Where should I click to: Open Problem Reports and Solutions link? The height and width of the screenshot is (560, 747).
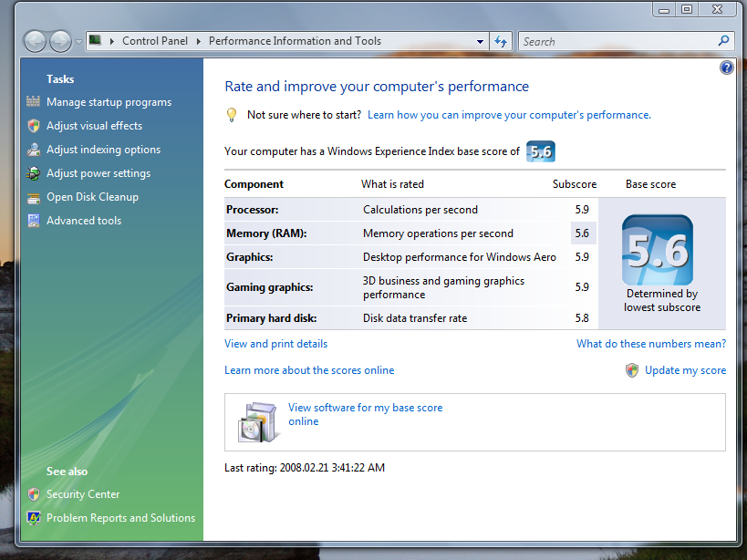pos(120,518)
